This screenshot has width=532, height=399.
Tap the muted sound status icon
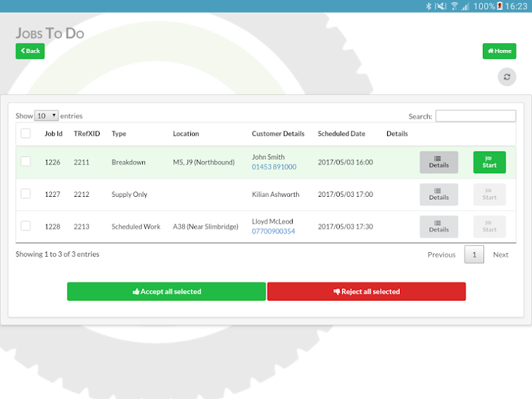click(441, 6)
